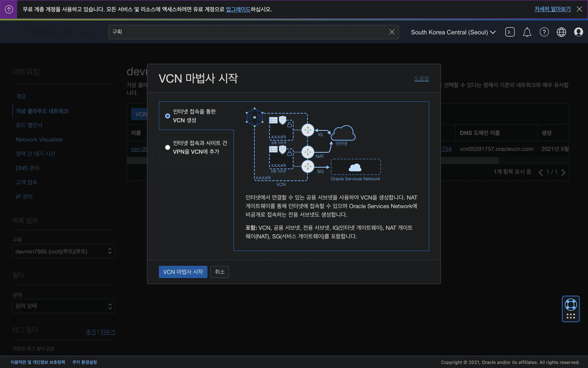Open the state filter dropdown
The image size is (588, 368).
click(x=63, y=306)
